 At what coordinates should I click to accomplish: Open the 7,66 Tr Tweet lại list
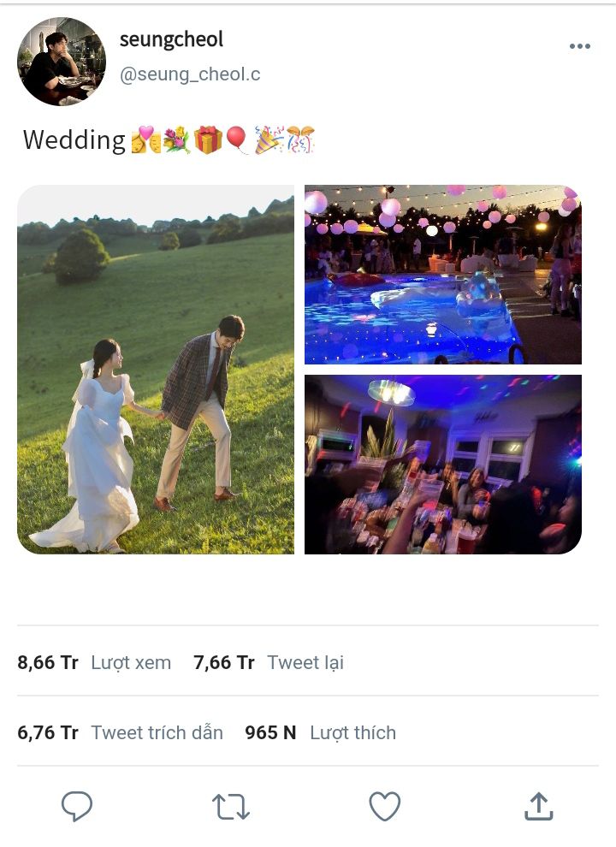pos(269,662)
